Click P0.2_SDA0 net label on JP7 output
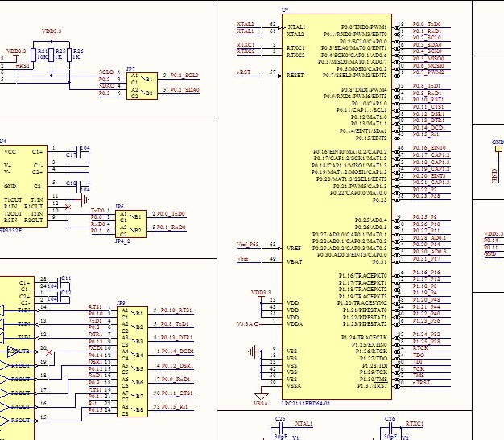 [x=184, y=89]
